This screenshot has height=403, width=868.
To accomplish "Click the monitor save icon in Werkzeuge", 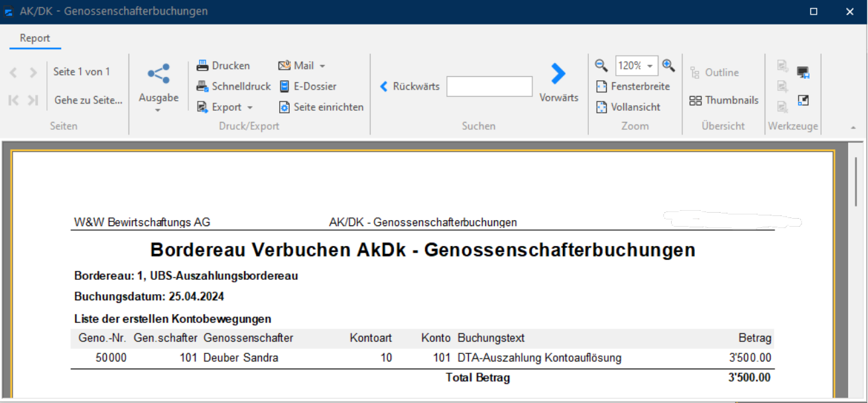I will (803, 72).
